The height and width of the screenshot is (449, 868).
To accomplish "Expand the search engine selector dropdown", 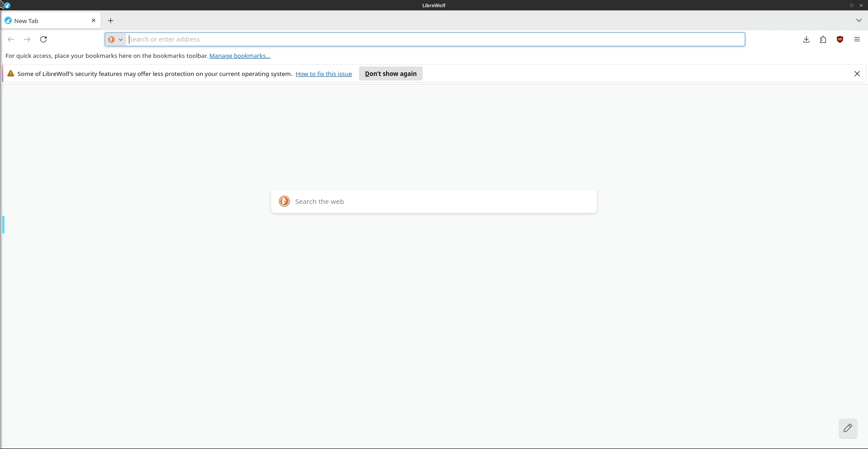I will [x=115, y=39].
